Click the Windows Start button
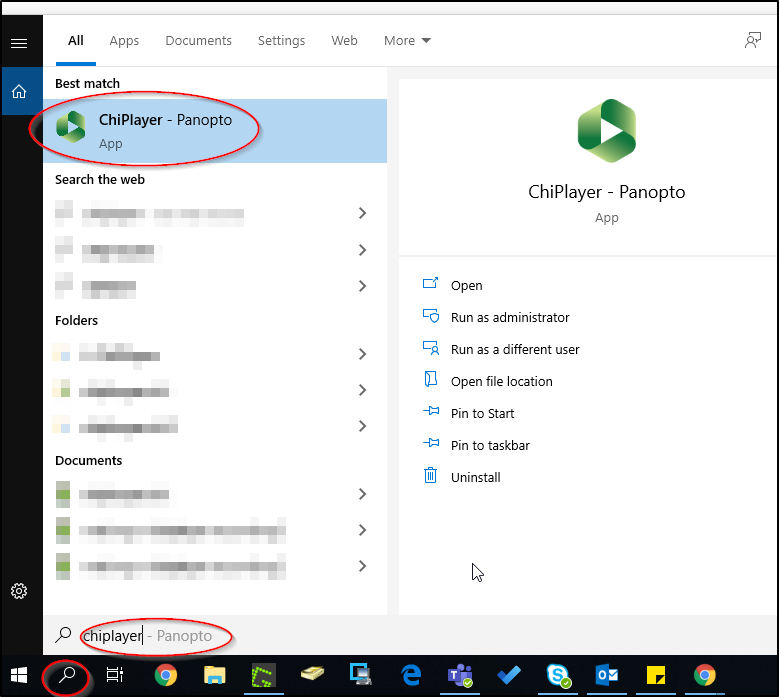Viewport: 779px width, 697px height. pyautogui.click(x=19, y=675)
